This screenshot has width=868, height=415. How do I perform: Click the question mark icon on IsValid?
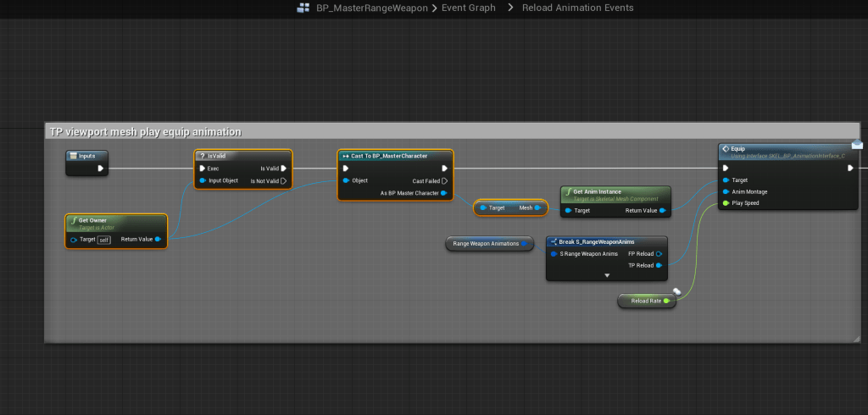tap(202, 156)
